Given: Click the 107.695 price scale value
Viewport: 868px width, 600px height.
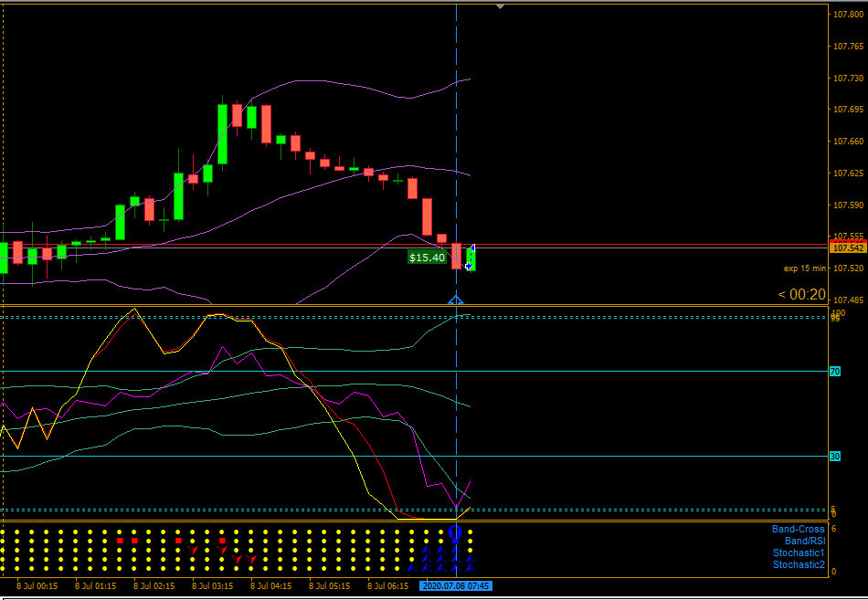Looking at the screenshot, I should (x=849, y=111).
